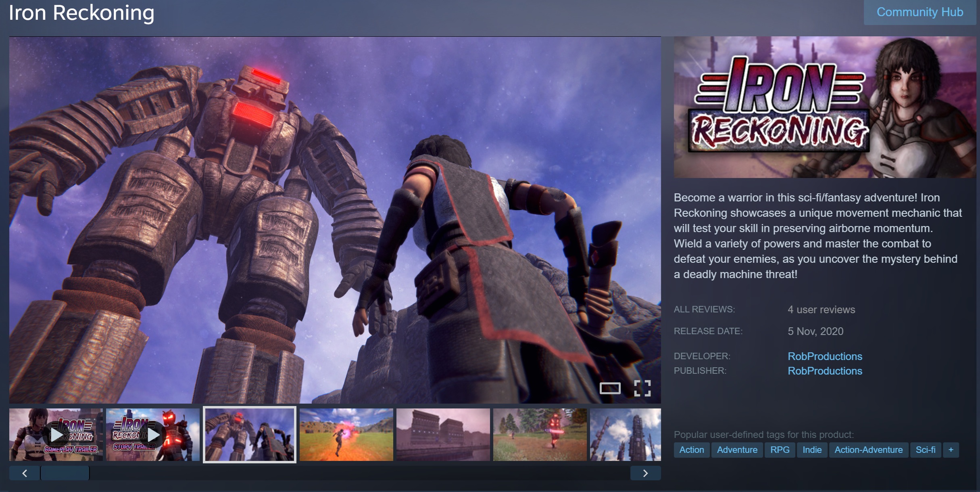Click the left arrow of thumbnail strip
Viewport: 980px width, 492px height.
point(25,473)
